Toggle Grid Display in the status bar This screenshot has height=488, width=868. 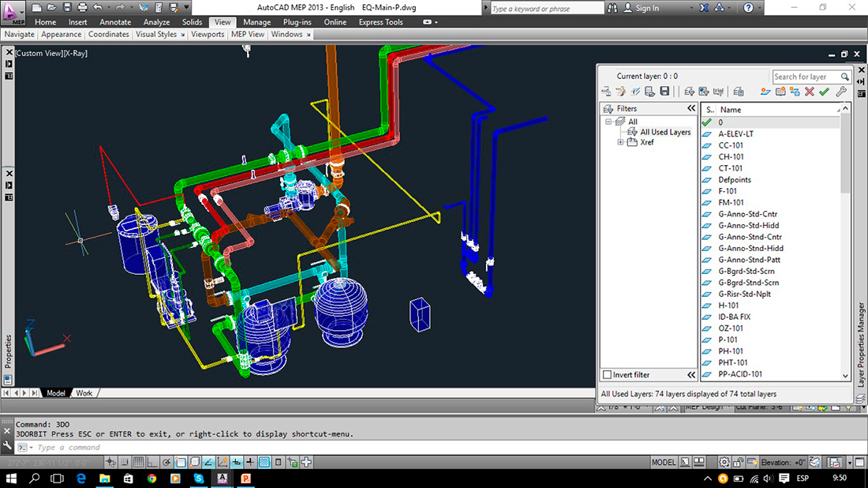pos(138,462)
